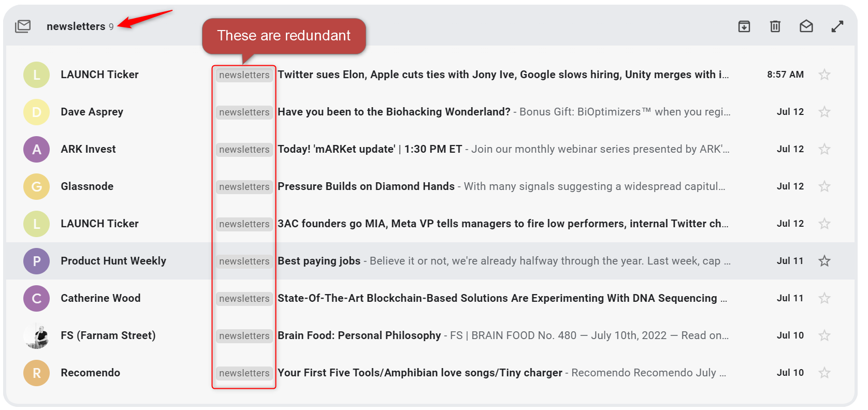Select the Dave Asprey avatar

[x=36, y=112]
